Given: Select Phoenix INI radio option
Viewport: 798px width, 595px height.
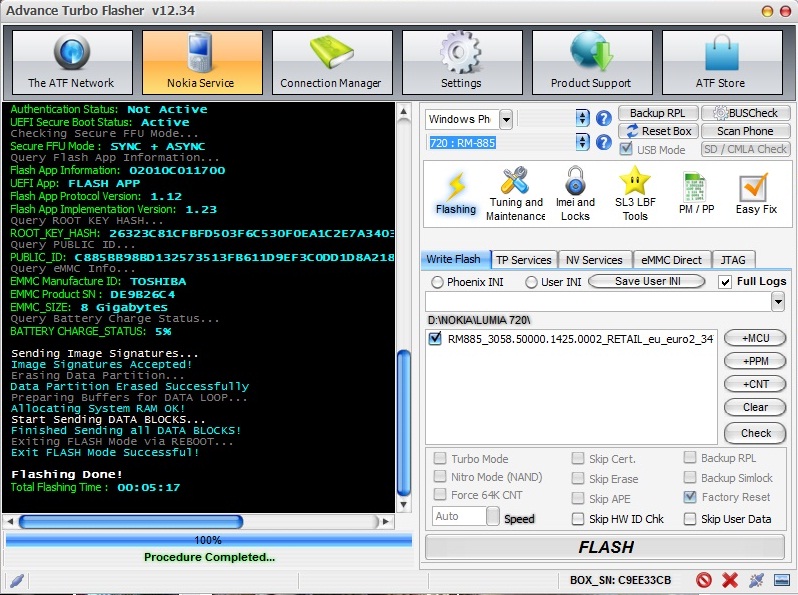Looking at the screenshot, I should pyautogui.click(x=437, y=282).
